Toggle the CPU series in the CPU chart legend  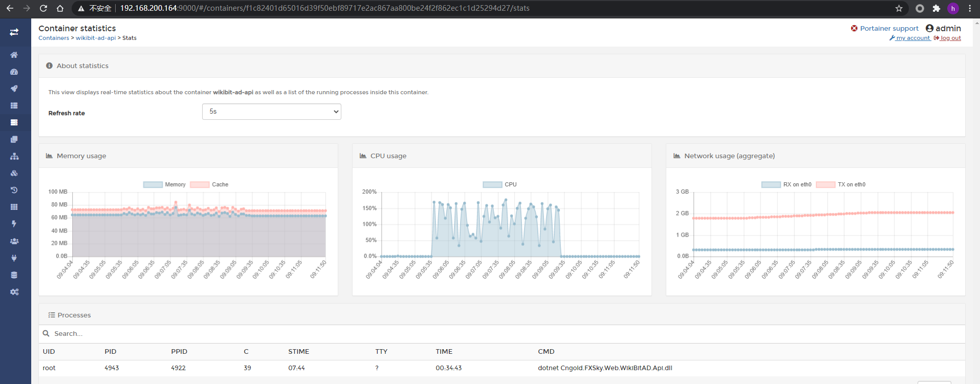tap(500, 184)
